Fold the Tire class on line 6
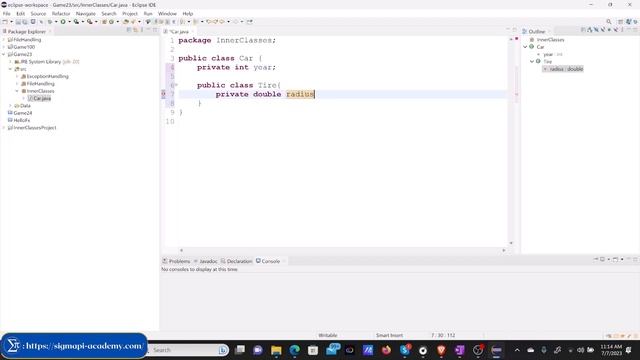 point(176,85)
